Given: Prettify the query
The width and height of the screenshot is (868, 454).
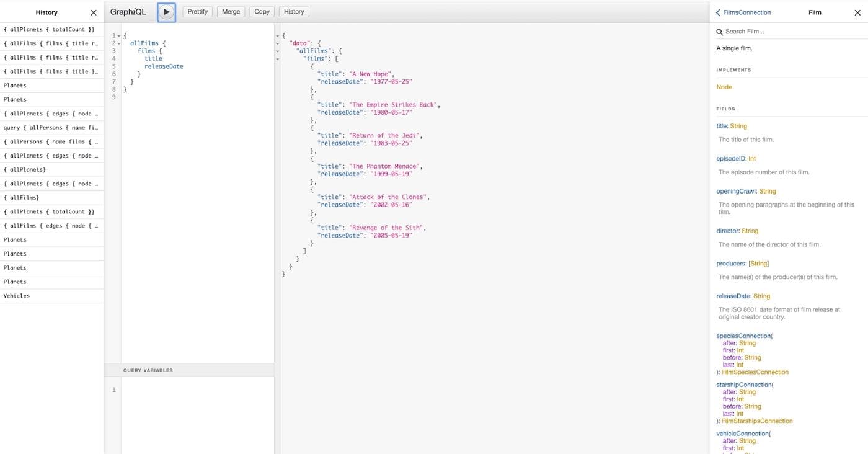Looking at the screenshot, I should (x=197, y=12).
